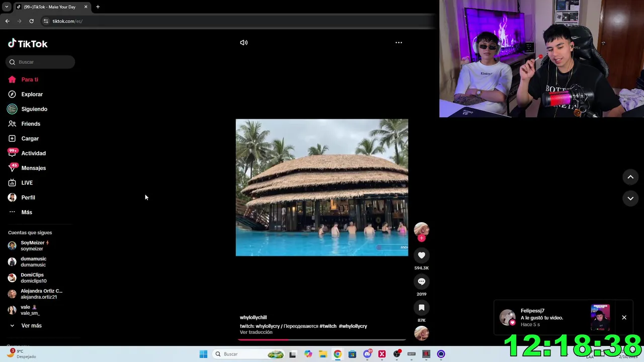Open Task View on the taskbar
Screen dimensions: 644x362
click(x=293, y=354)
